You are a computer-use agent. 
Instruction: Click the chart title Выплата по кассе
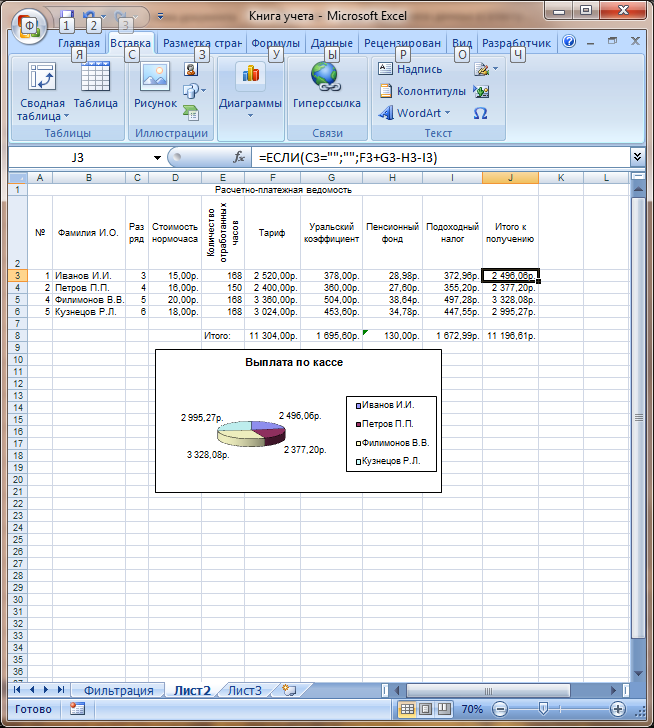pyautogui.click(x=294, y=362)
